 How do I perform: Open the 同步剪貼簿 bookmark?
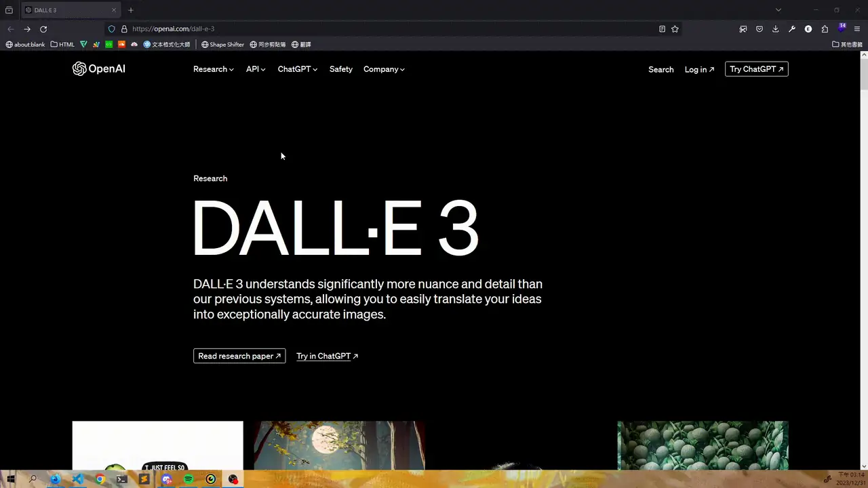tap(268, 45)
